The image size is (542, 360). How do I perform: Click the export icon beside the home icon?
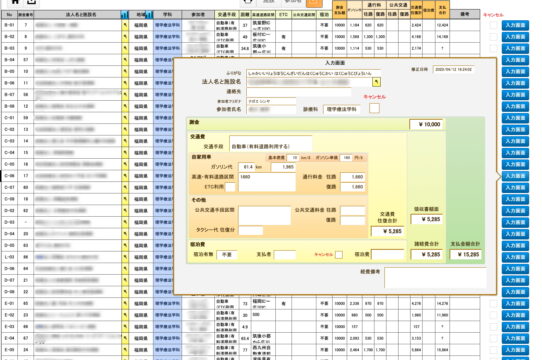click(x=31, y=1)
